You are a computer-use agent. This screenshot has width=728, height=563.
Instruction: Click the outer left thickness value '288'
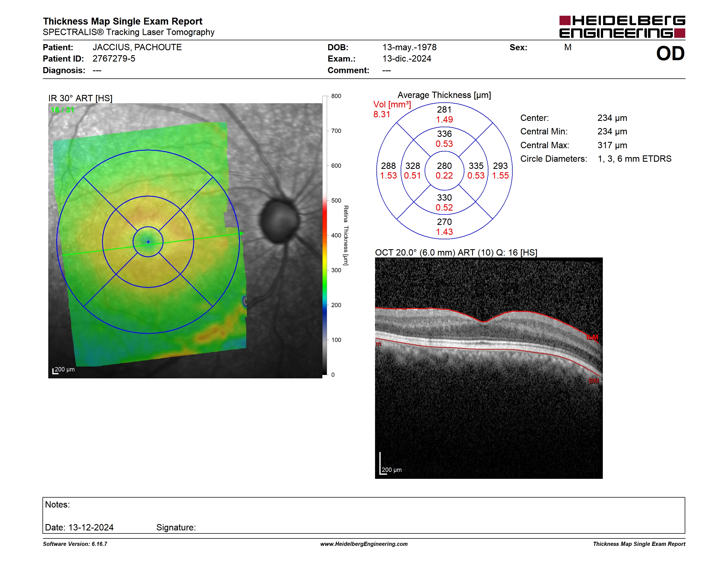tap(388, 166)
